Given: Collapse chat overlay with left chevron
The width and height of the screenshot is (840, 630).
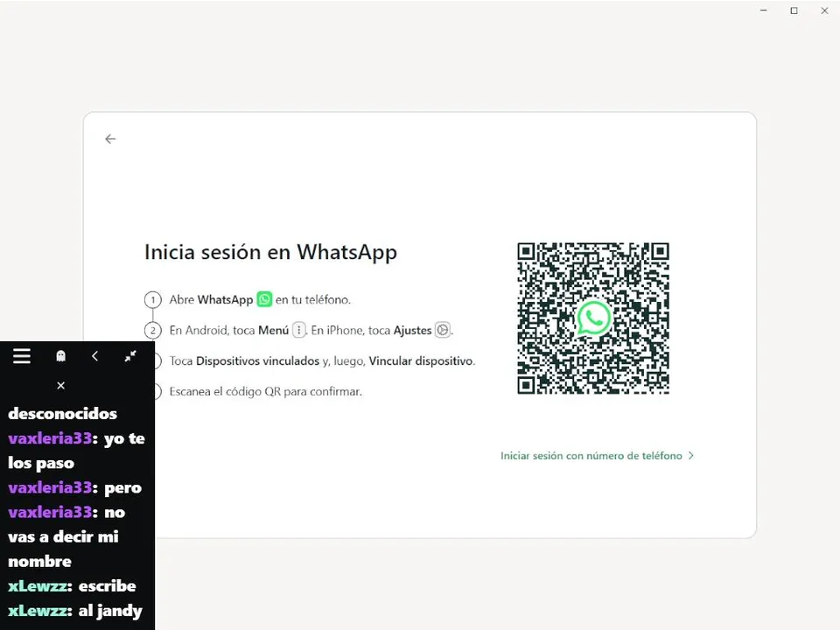Looking at the screenshot, I should click(94, 356).
